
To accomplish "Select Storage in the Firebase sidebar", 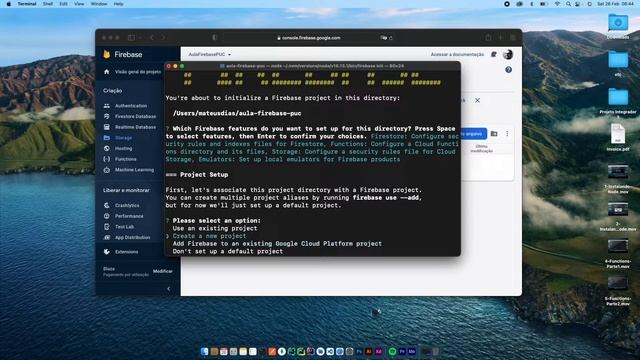I will [123, 138].
